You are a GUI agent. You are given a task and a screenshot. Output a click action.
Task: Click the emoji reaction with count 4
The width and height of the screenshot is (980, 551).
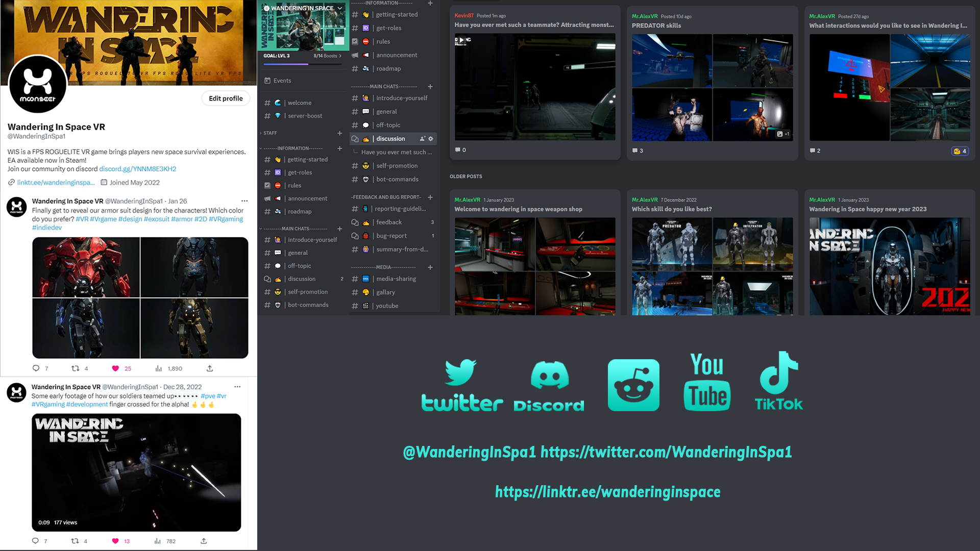960,151
